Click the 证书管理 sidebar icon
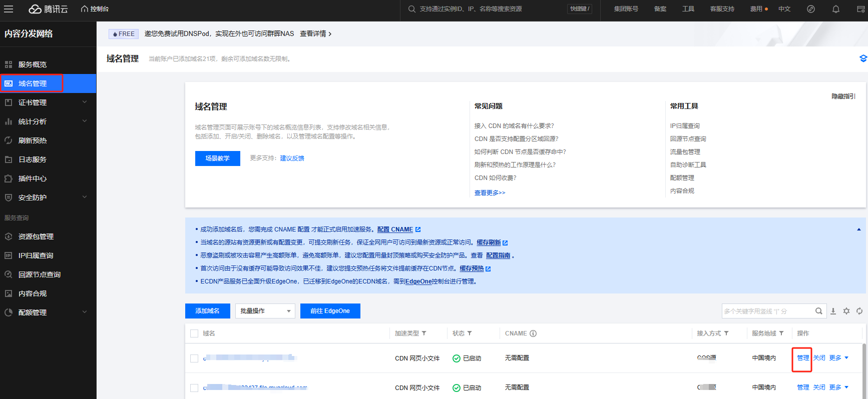The height and width of the screenshot is (399, 868). pos(9,102)
